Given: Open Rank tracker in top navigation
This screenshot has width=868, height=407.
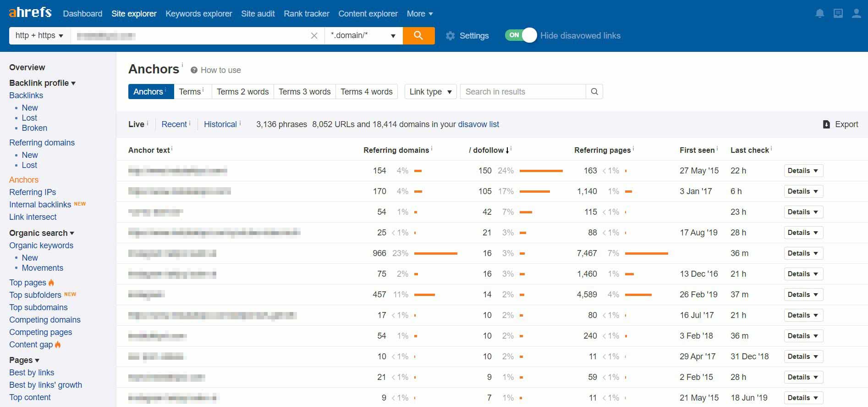Looking at the screenshot, I should click(307, 14).
